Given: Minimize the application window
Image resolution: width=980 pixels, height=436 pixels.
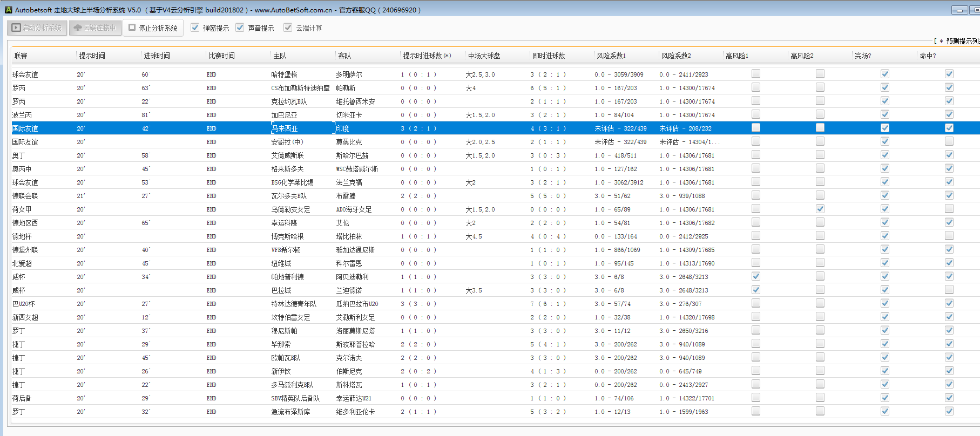Looking at the screenshot, I should coord(959,10).
